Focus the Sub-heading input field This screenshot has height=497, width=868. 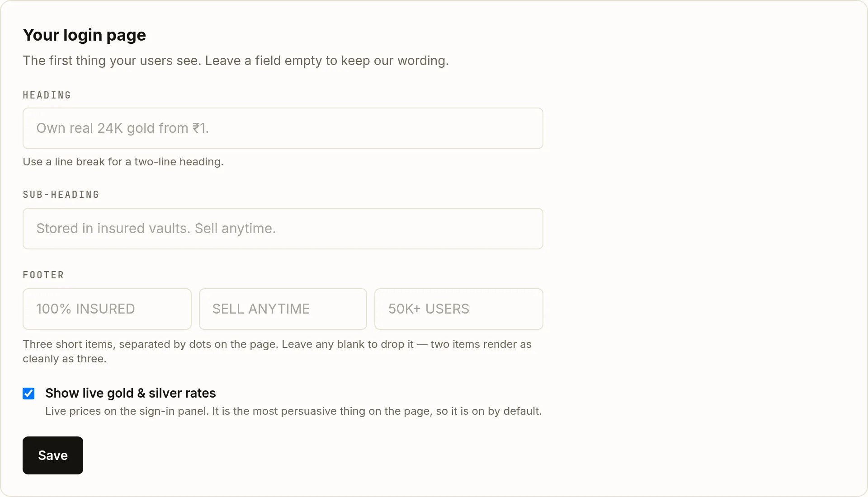point(283,229)
